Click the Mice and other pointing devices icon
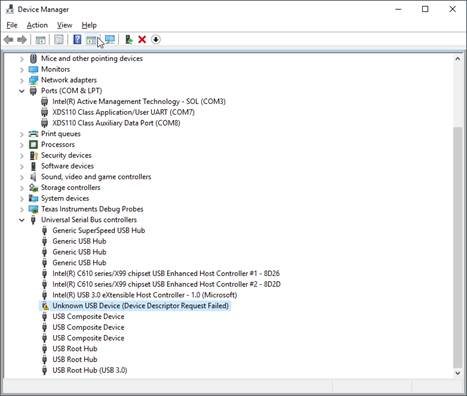 33,59
